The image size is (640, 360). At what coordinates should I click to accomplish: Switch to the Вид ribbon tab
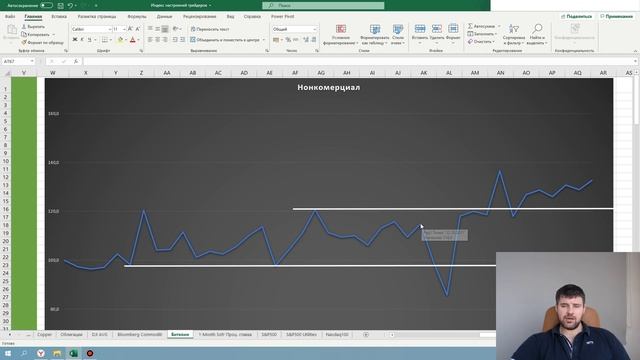coord(231,16)
